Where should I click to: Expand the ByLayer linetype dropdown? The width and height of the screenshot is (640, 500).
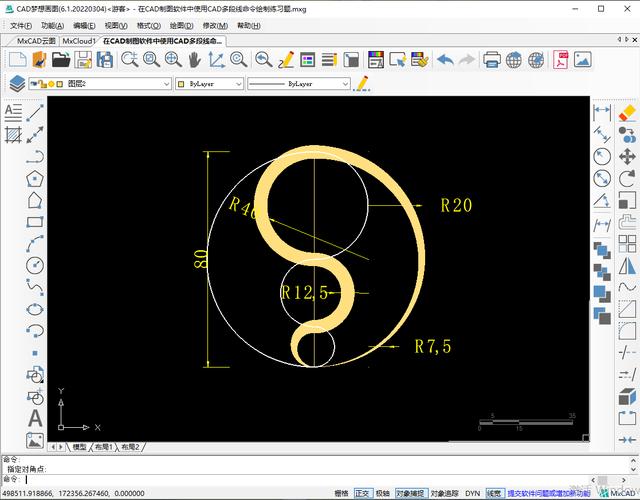(299, 84)
